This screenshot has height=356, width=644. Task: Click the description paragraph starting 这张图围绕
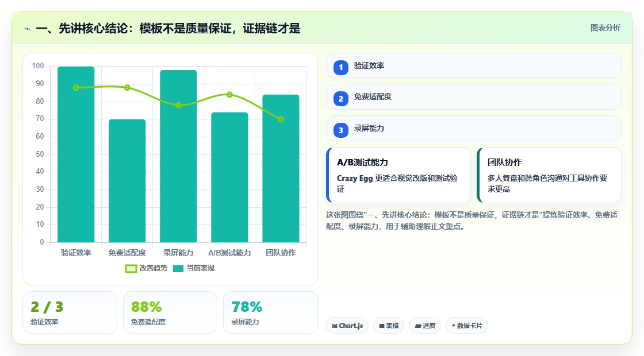[x=471, y=220]
